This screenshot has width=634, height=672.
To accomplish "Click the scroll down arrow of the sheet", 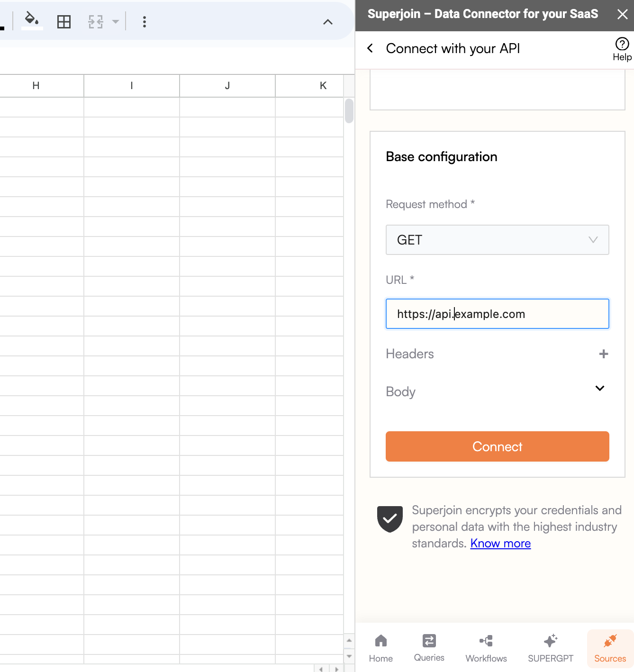I will tap(349, 656).
